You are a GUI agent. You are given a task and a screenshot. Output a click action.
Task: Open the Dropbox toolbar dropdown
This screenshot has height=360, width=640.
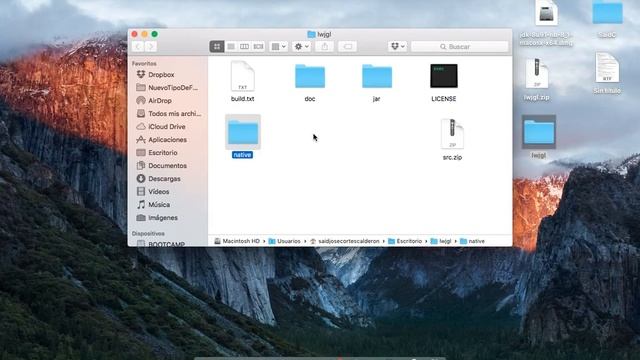(398, 47)
